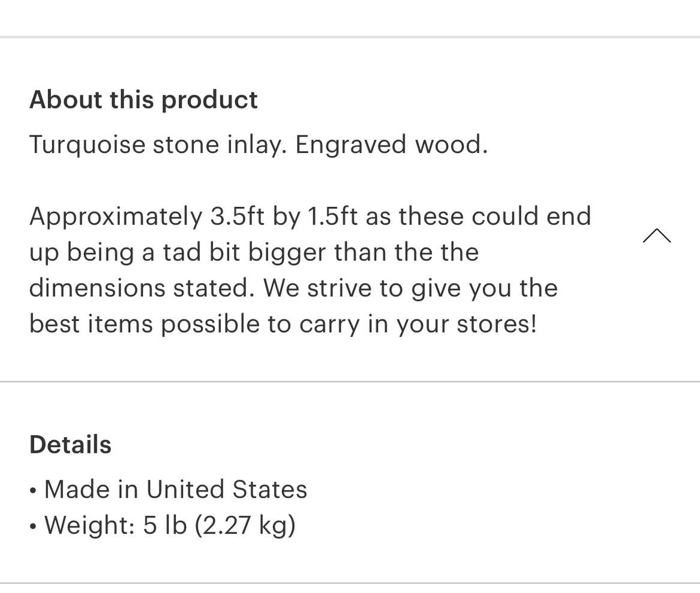
Task: Collapse the About this product section chevron
Action: [656, 236]
